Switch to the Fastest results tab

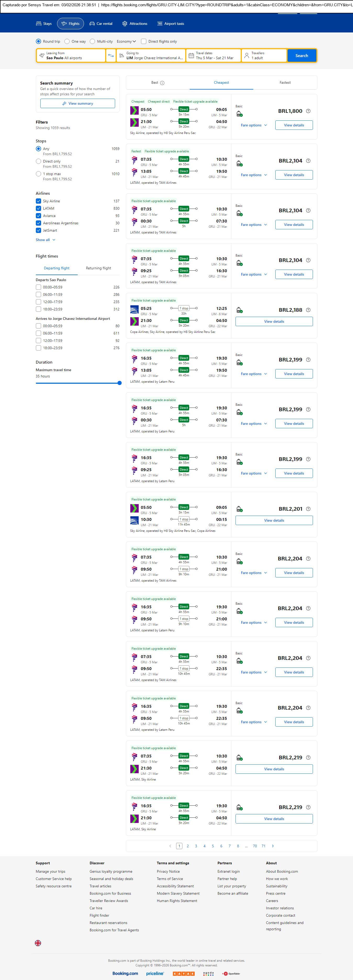click(285, 82)
